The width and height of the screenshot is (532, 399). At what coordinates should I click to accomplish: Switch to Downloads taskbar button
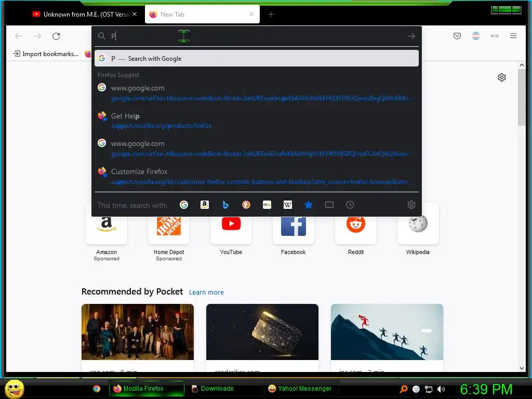224,389
